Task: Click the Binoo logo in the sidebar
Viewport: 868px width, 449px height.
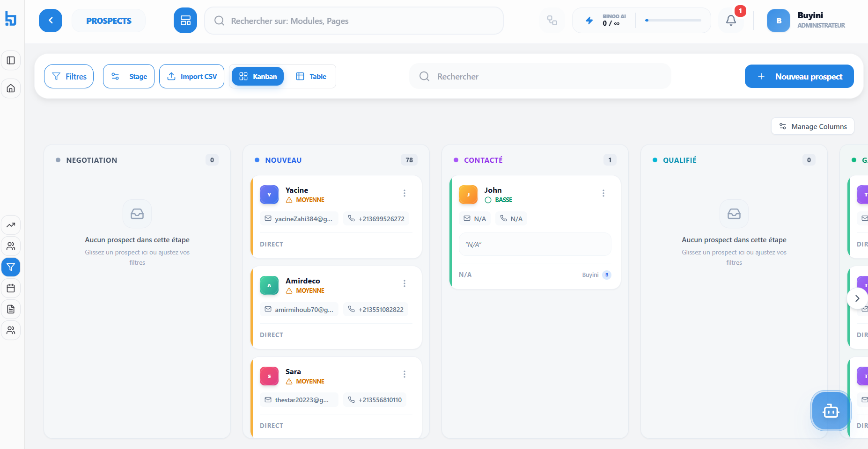Action: click(x=11, y=19)
